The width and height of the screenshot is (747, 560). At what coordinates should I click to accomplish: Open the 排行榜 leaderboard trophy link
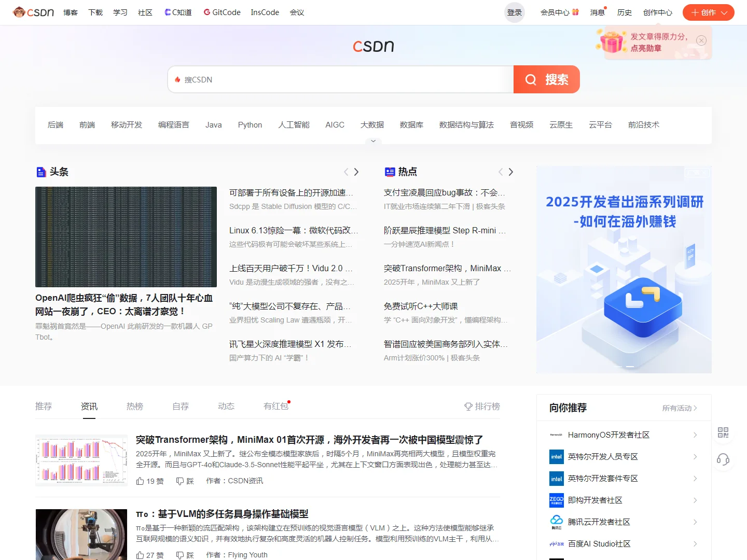point(482,407)
